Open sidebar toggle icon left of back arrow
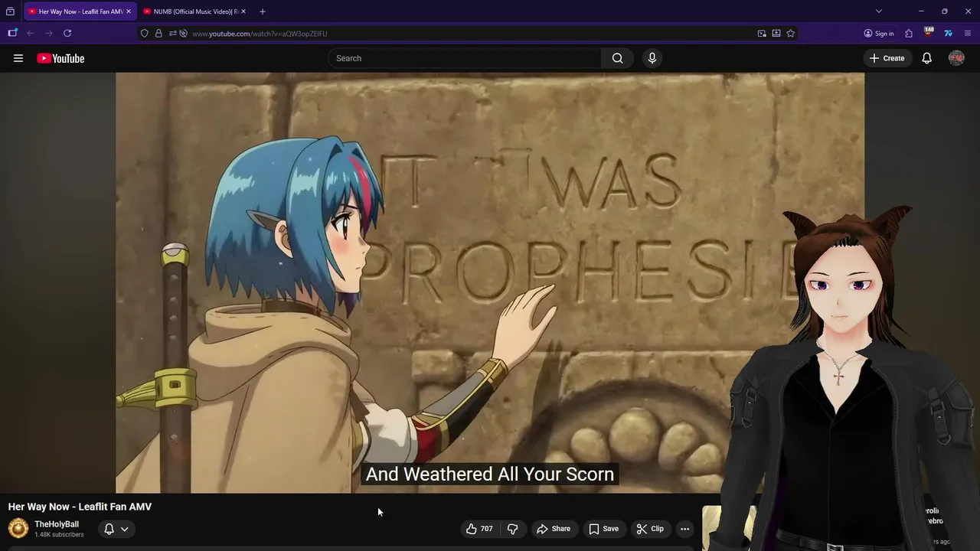Screen dimensions: 980x551 tap(12, 34)
